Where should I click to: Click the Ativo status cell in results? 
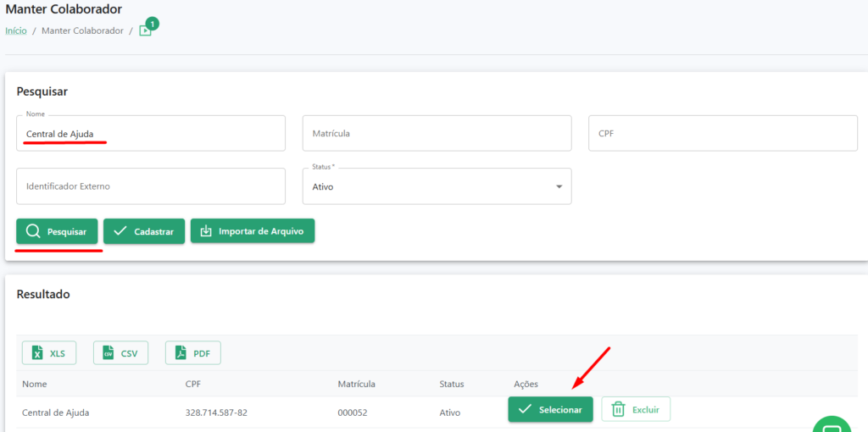pyautogui.click(x=449, y=412)
